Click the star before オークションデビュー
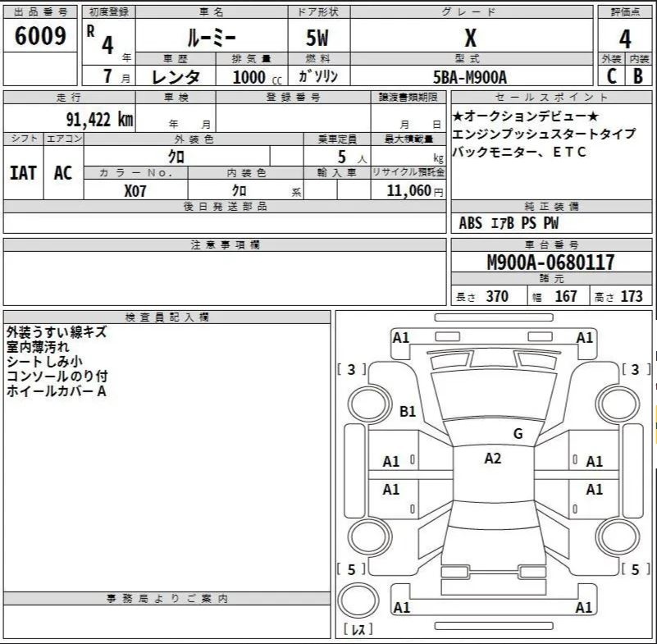 pyautogui.click(x=458, y=116)
